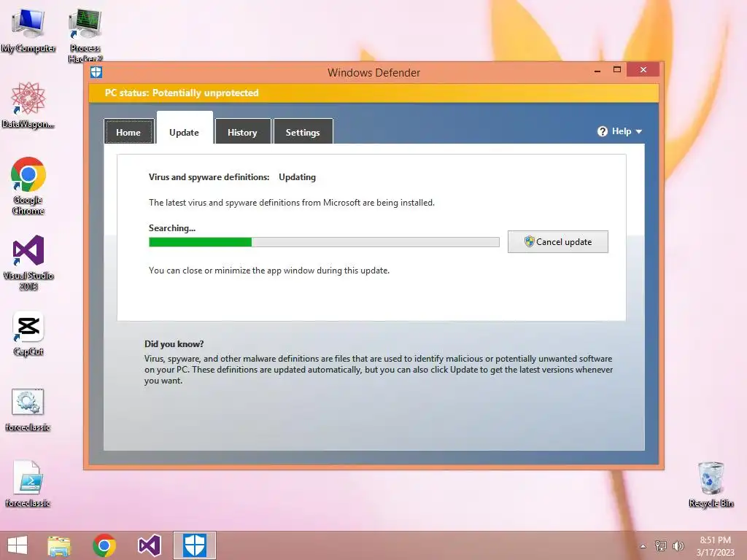Screen dimensions: 747x560
Task: Click the network tray icon
Action: pyautogui.click(x=660, y=545)
